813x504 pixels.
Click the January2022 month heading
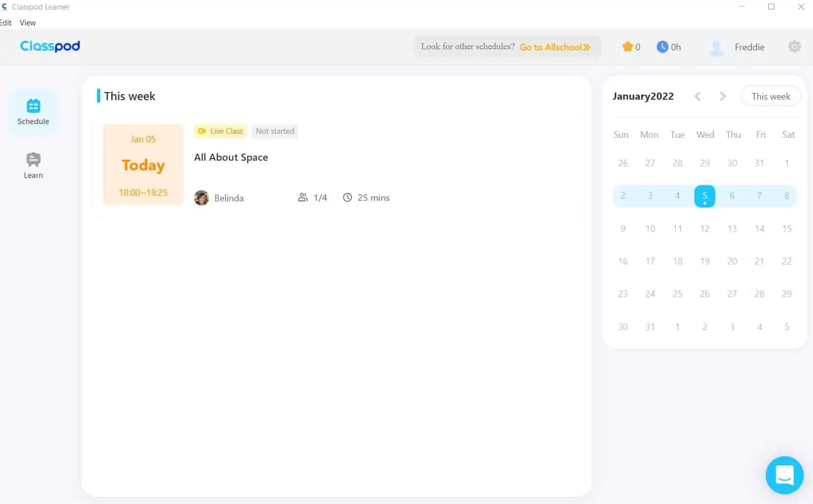(643, 96)
